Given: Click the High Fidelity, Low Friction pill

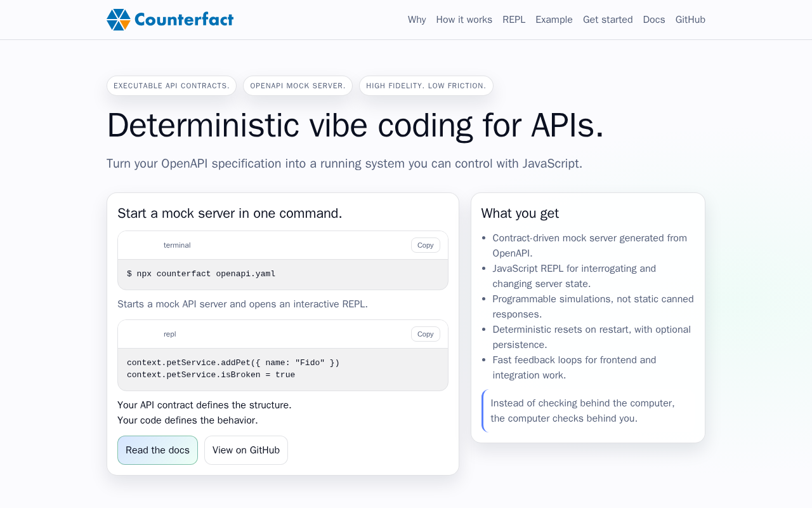Looking at the screenshot, I should coord(426,86).
